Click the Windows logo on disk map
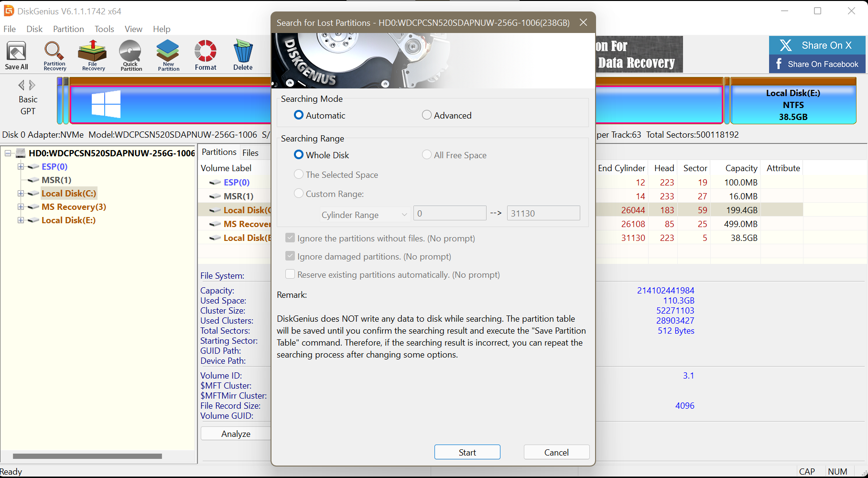868x478 pixels. [106, 104]
